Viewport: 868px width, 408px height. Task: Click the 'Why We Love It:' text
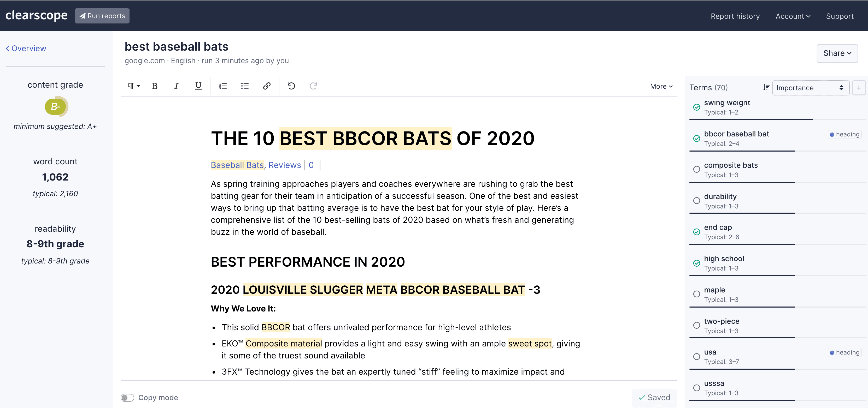coord(243,309)
